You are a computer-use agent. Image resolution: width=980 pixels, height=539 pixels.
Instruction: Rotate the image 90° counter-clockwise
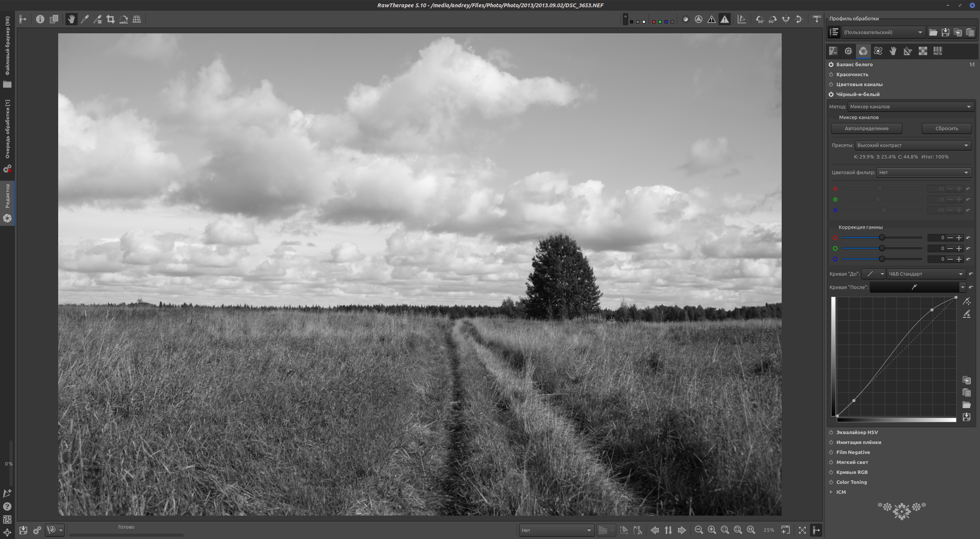coord(760,20)
